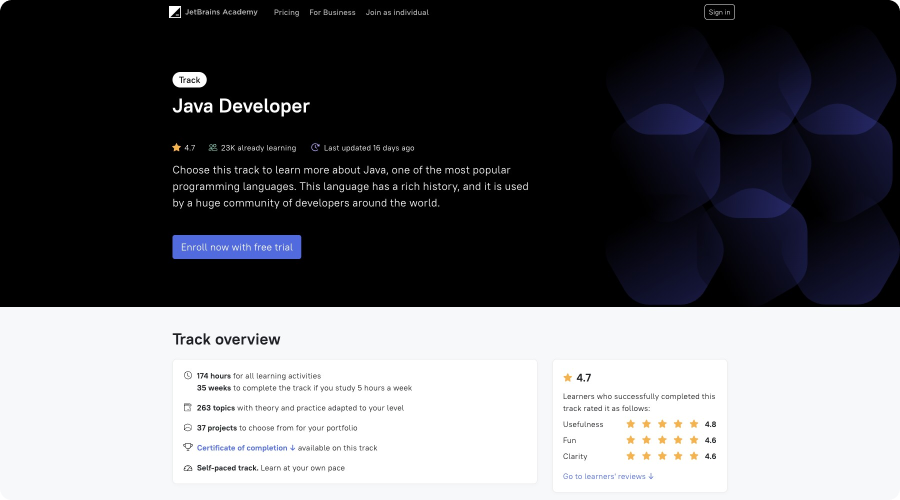The width and height of the screenshot is (900, 500).
Task: Click the clock icon beside Last updated
Action: 315,148
